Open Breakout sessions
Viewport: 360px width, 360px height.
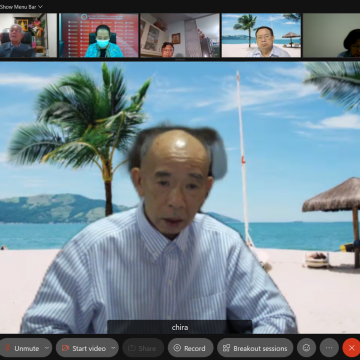(255, 348)
